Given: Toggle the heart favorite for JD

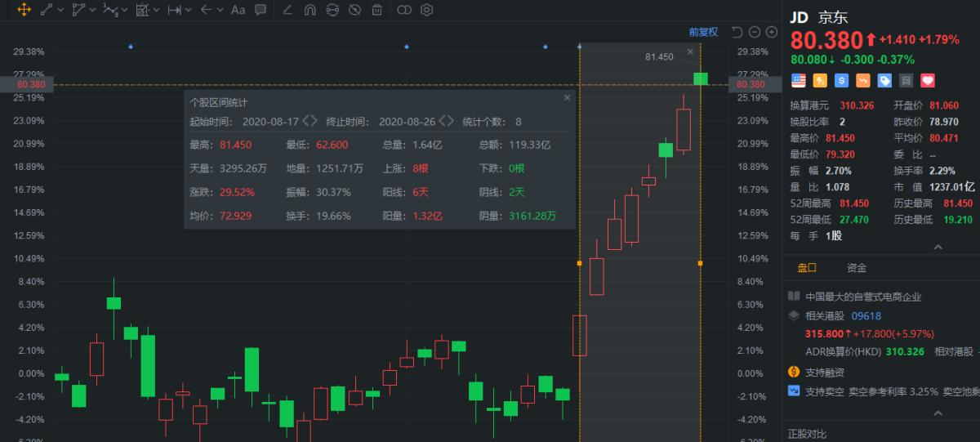Looking at the screenshot, I should click(x=928, y=80).
